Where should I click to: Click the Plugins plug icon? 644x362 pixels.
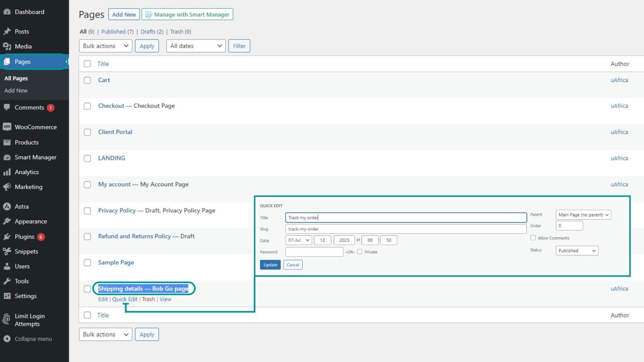(x=7, y=237)
